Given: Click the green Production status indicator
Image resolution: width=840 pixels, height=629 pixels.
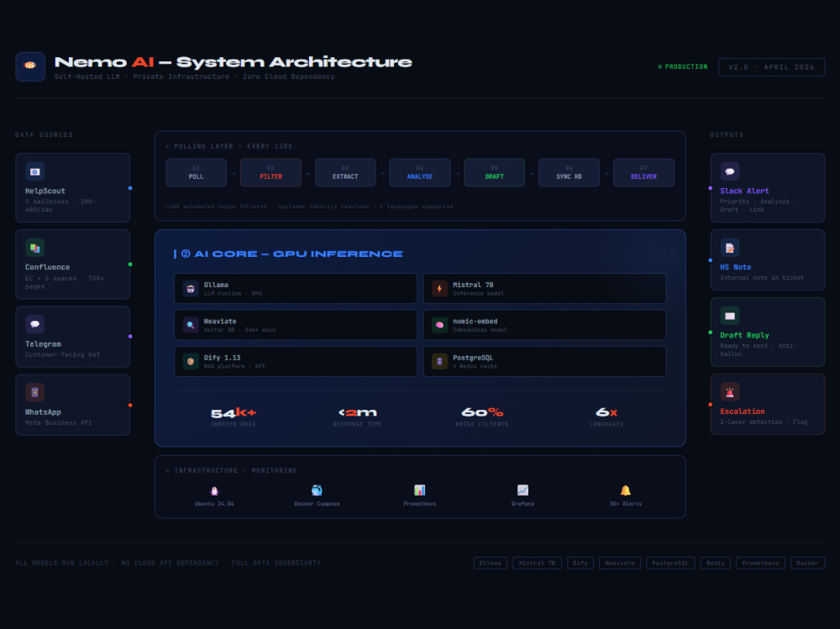Looking at the screenshot, I should tap(682, 67).
